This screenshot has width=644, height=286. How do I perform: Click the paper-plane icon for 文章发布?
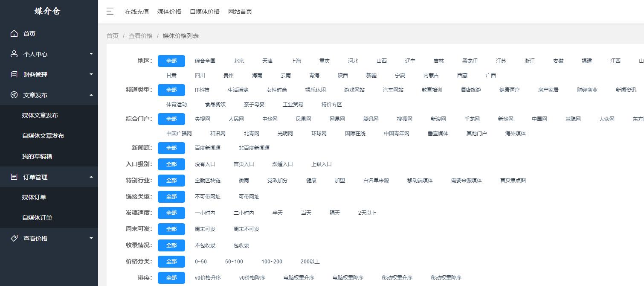point(13,95)
